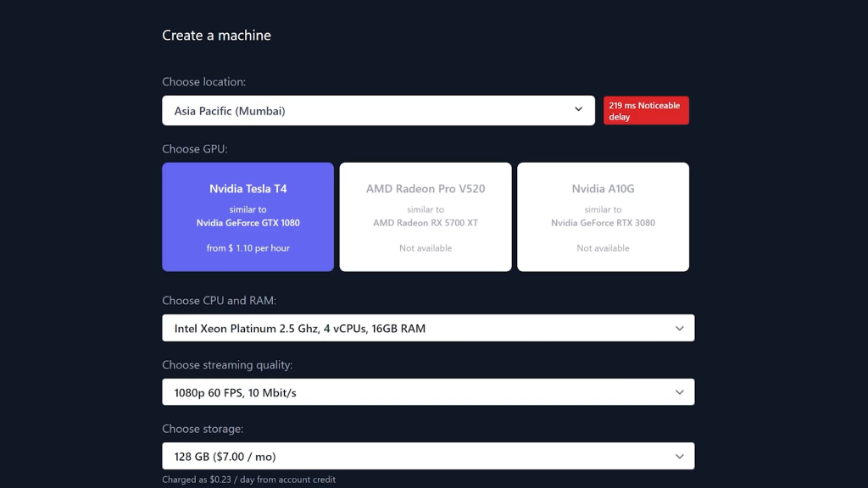The image size is (868, 488).
Task: Select the AMD Radeon Pro V520 card
Action: tap(426, 217)
